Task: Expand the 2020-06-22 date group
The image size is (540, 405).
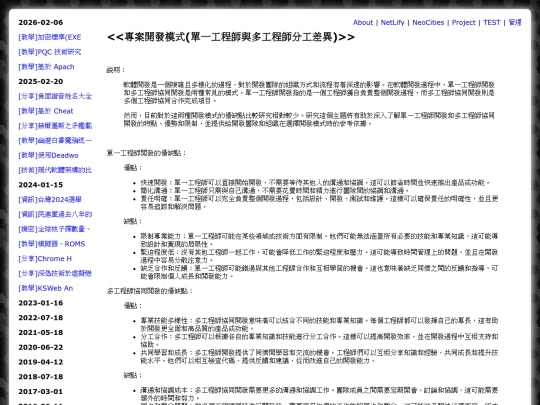Action: tap(41, 347)
